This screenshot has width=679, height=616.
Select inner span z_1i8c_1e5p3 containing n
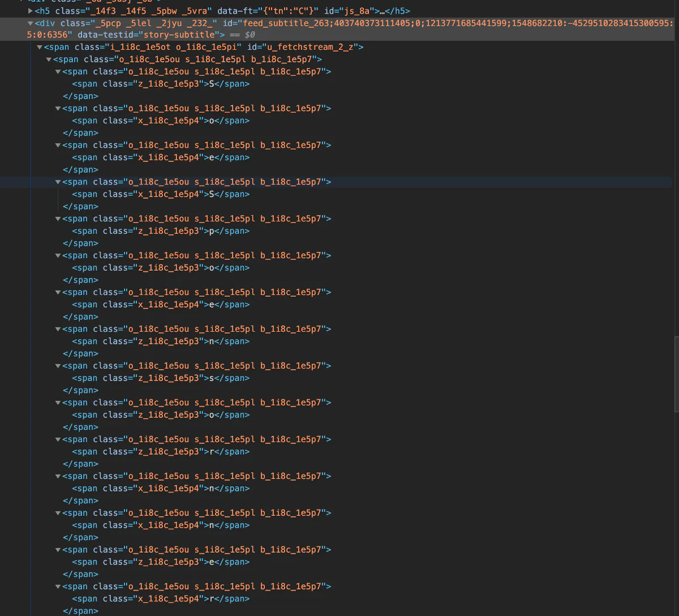point(161,341)
